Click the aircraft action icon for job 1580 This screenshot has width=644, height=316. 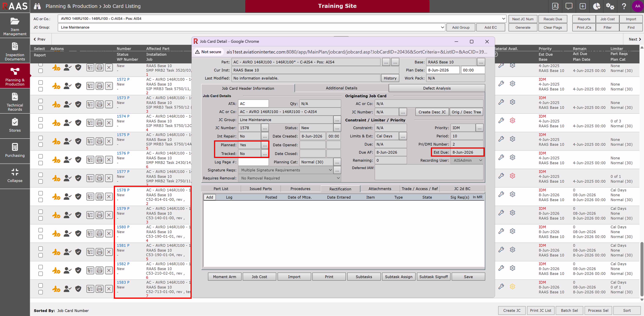tap(56, 234)
